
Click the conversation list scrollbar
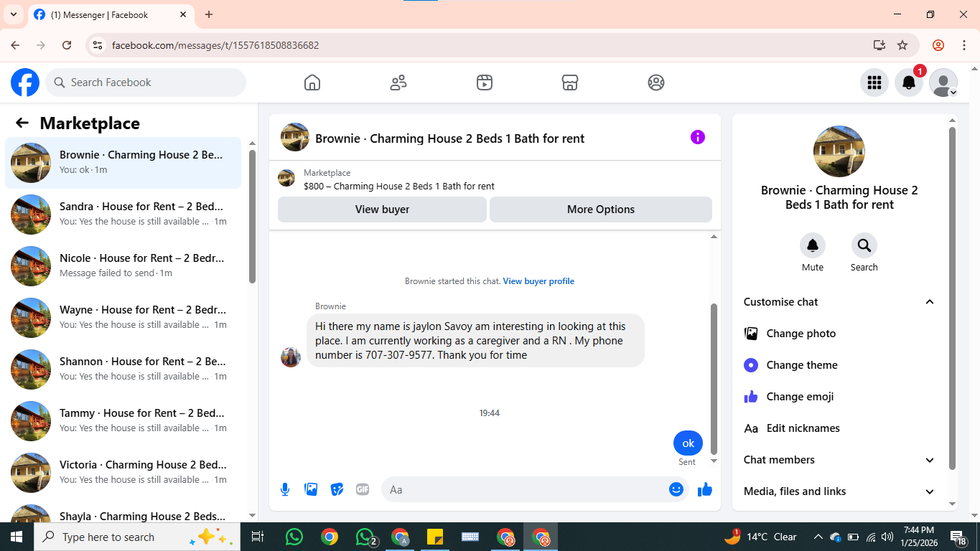pyautogui.click(x=252, y=216)
